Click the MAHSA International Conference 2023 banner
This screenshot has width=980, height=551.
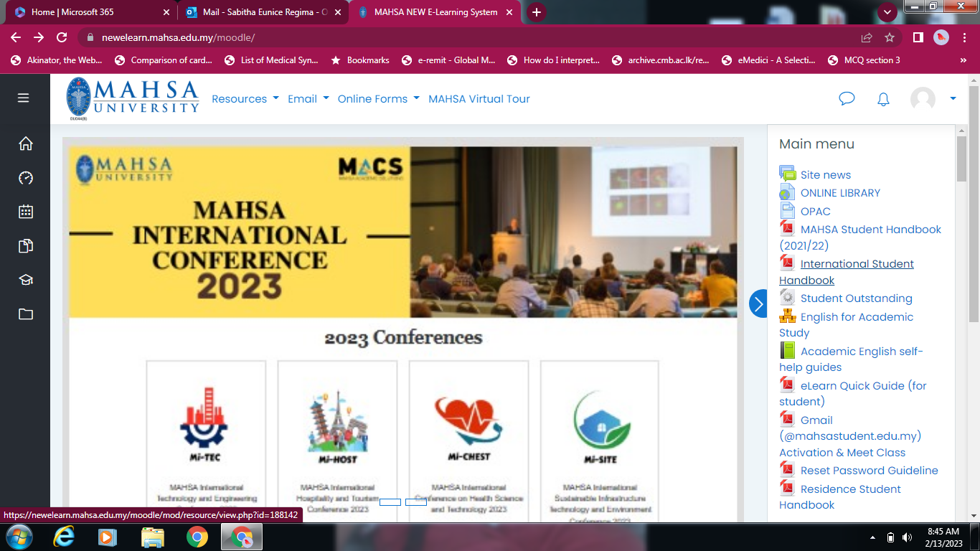(x=402, y=232)
